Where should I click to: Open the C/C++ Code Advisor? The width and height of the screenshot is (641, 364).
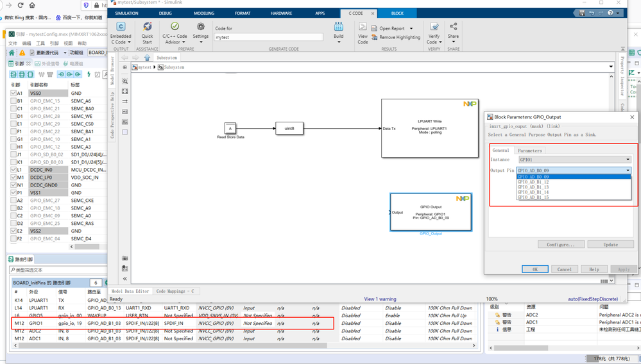tap(175, 26)
